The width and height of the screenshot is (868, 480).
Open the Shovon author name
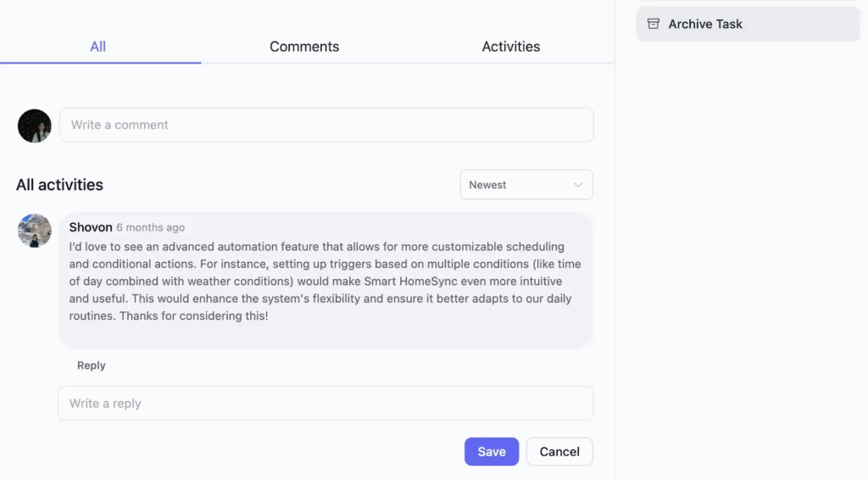tap(91, 227)
